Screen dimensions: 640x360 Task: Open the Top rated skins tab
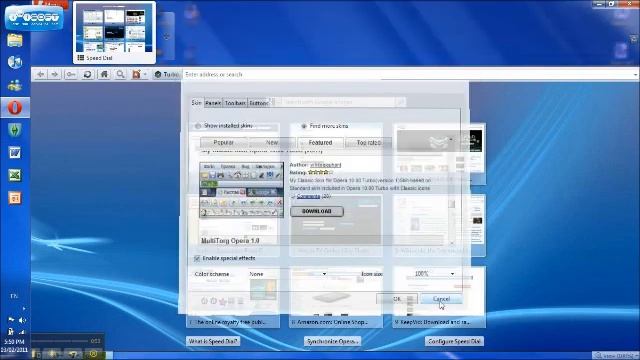tap(368, 142)
